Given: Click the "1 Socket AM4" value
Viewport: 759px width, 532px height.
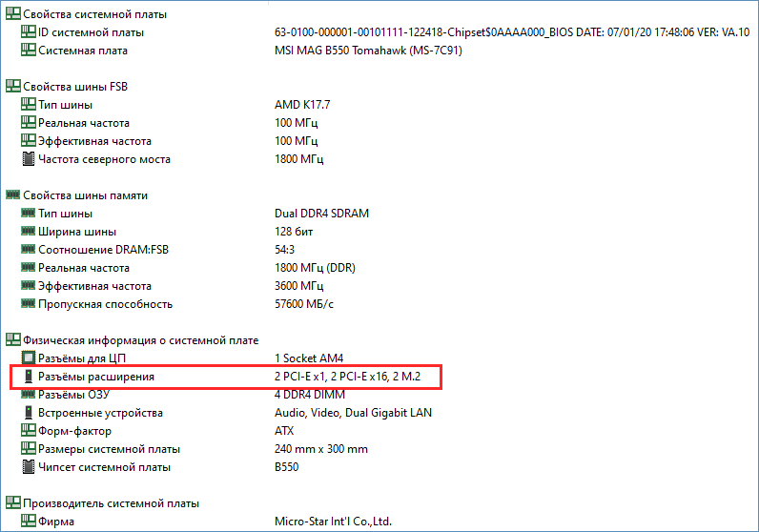Looking at the screenshot, I should [309, 358].
